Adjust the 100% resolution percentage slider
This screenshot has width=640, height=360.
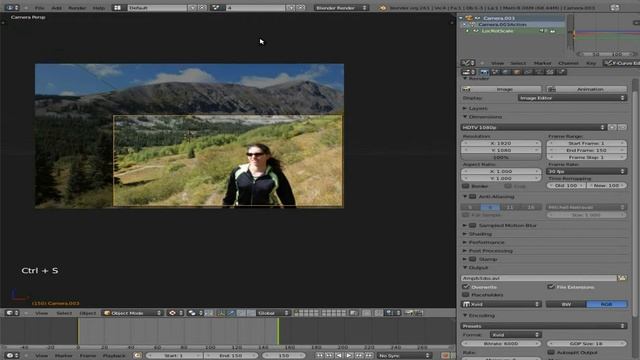click(x=501, y=157)
